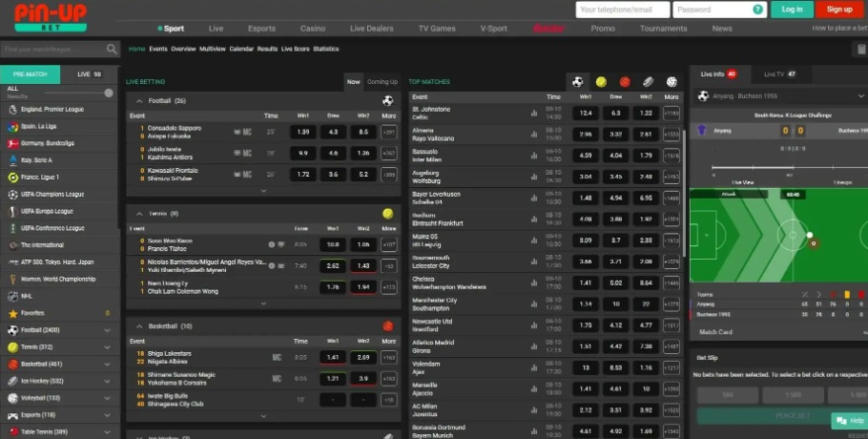Open statistics icon for Chelsea vs Wolverhampton

(534, 282)
